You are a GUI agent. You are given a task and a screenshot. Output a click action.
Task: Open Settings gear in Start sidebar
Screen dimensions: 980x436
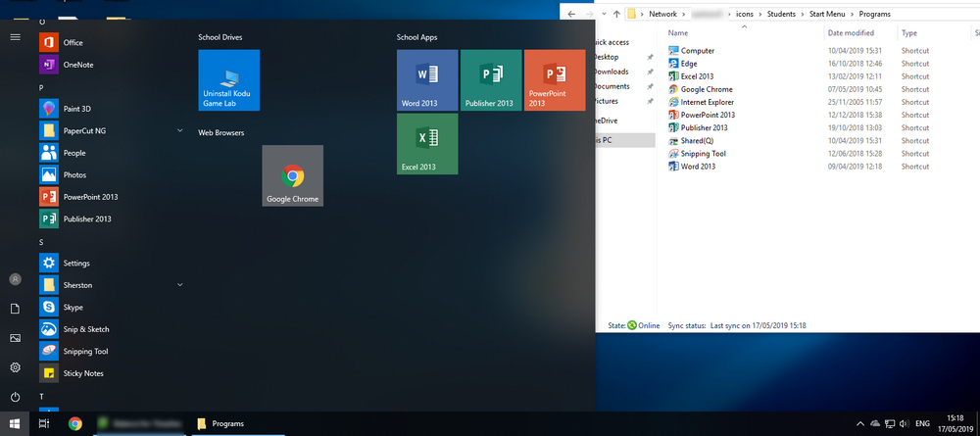pyautogui.click(x=15, y=368)
